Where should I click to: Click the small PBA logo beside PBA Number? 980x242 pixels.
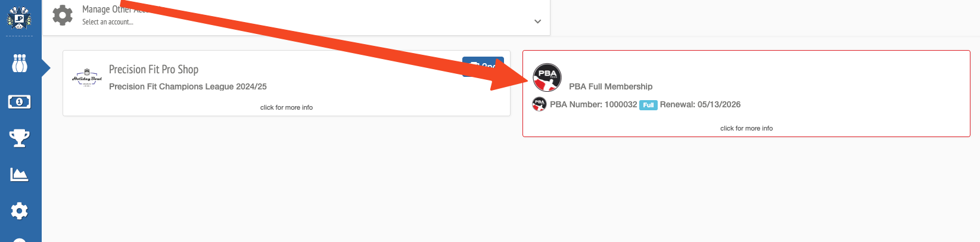click(x=539, y=104)
